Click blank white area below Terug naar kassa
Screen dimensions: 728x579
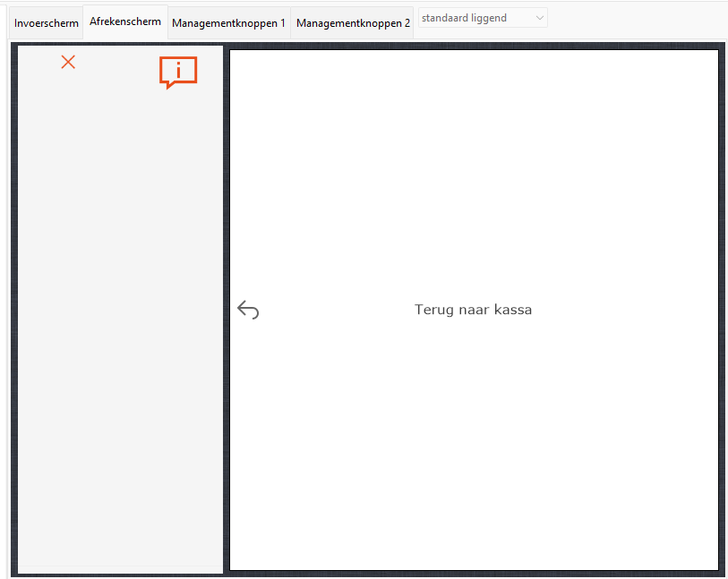(473, 447)
